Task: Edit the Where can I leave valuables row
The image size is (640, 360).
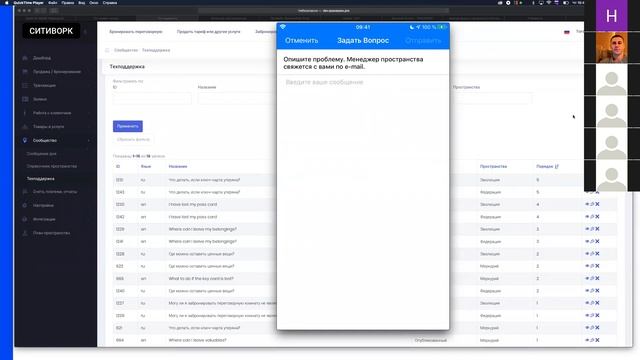Action: [592, 340]
